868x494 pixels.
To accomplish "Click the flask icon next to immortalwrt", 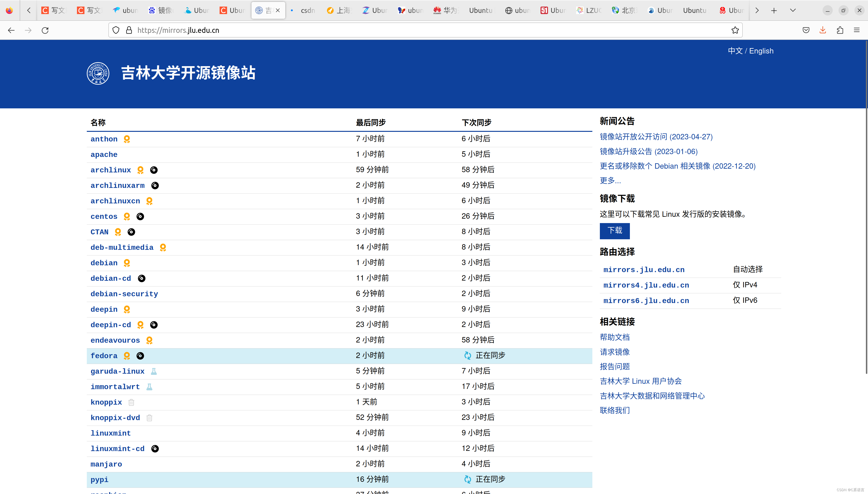I will point(149,387).
